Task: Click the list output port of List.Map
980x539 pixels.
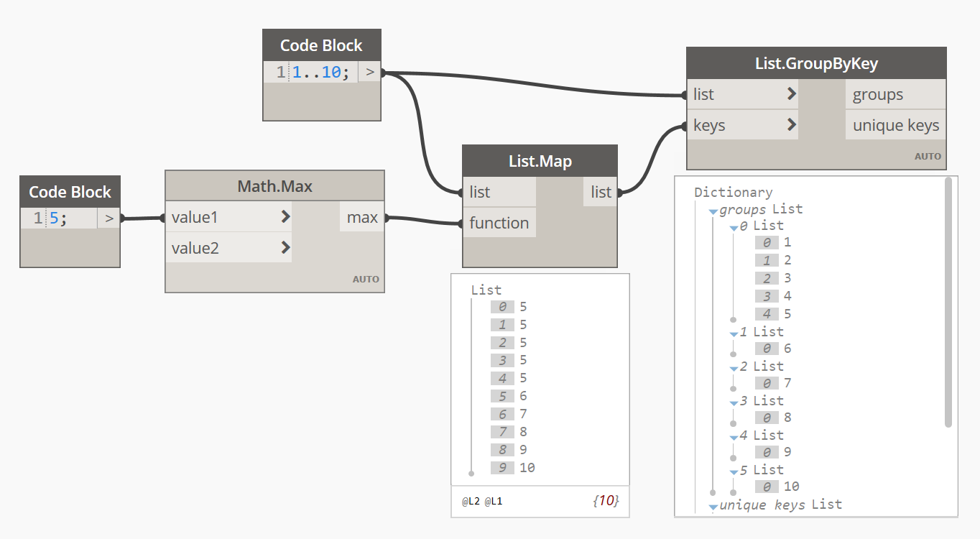Action: pyautogui.click(x=601, y=192)
